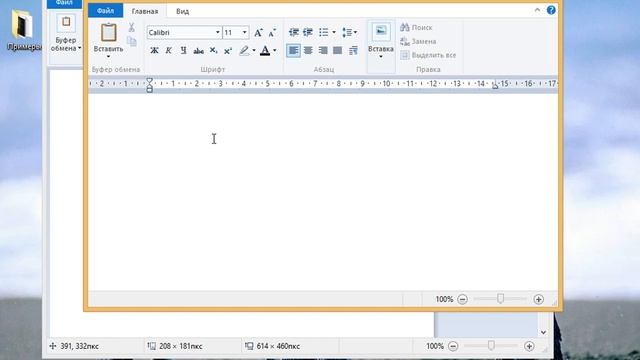Open font color dropdown arrow
This screenshot has height=360, width=640.
(x=275, y=51)
